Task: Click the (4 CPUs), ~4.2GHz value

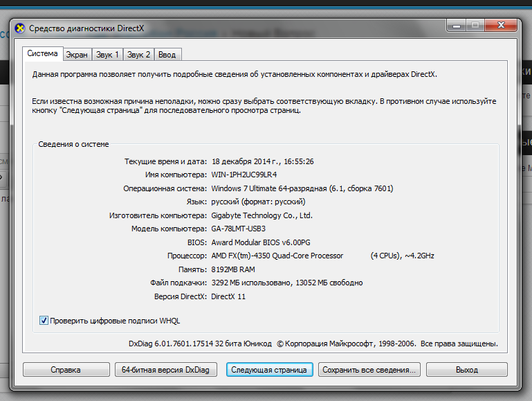Action: click(x=402, y=256)
